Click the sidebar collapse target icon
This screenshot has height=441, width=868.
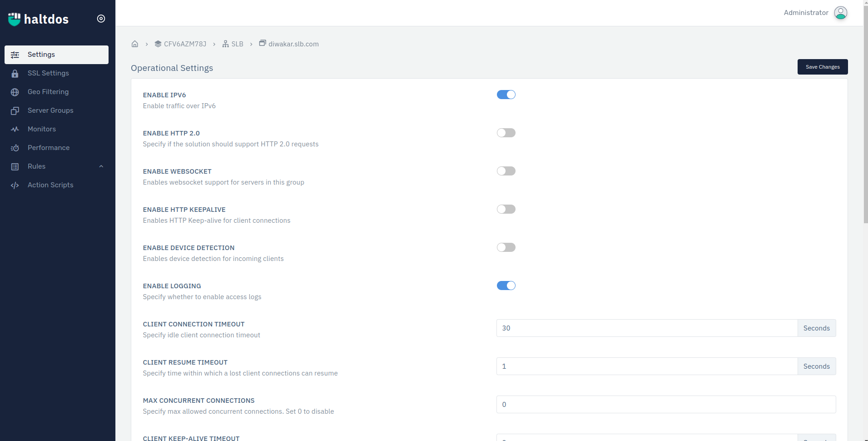101,19
